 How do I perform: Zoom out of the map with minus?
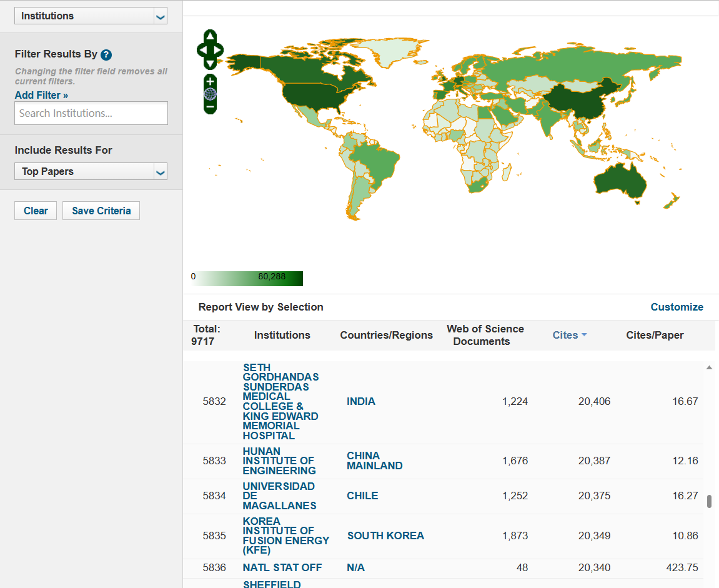pos(211,107)
